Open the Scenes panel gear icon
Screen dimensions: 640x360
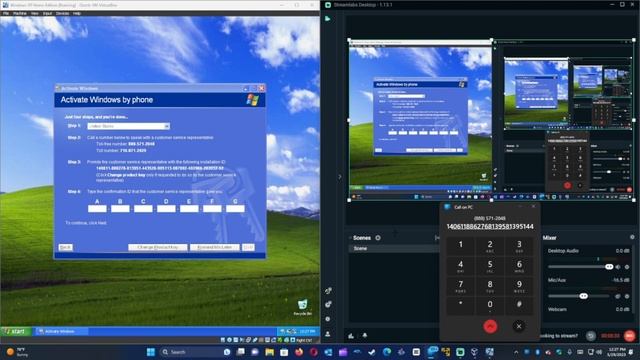pyautogui.click(x=378, y=238)
